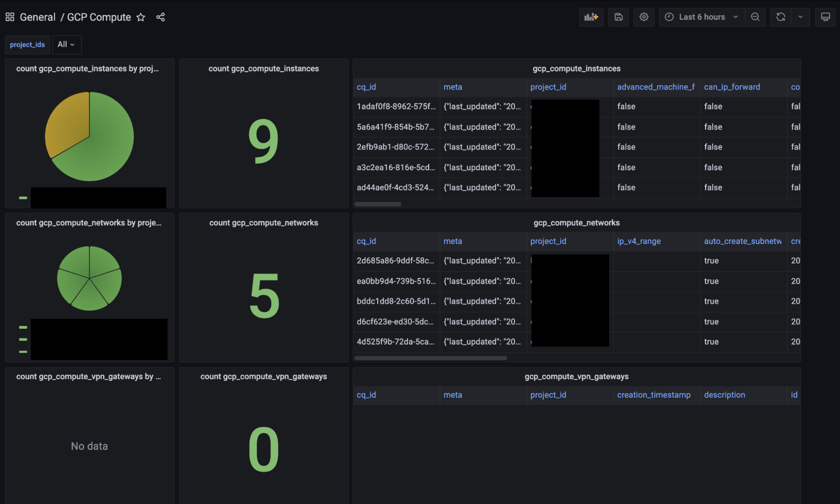Click the share dashboard icon
This screenshot has width=840, height=504.
161,17
